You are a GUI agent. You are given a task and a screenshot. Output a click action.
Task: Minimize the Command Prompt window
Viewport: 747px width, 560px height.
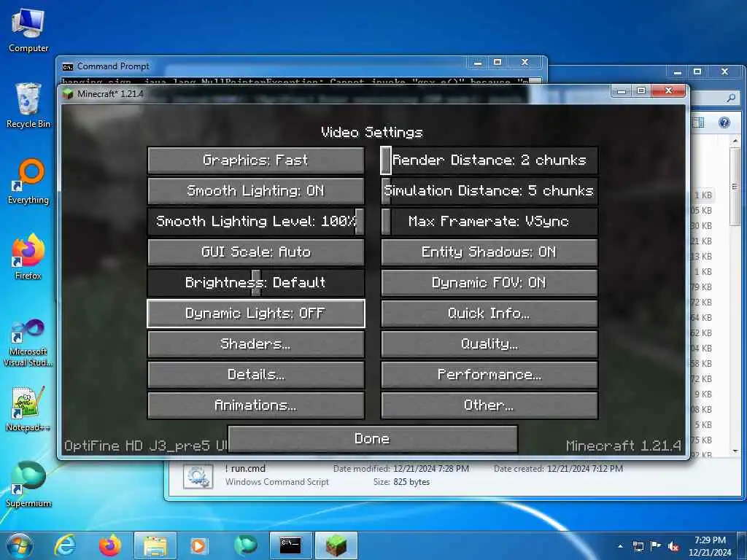(x=478, y=63)
